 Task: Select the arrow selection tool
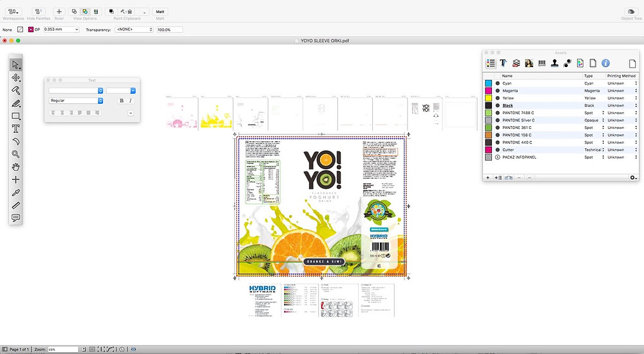15,65
